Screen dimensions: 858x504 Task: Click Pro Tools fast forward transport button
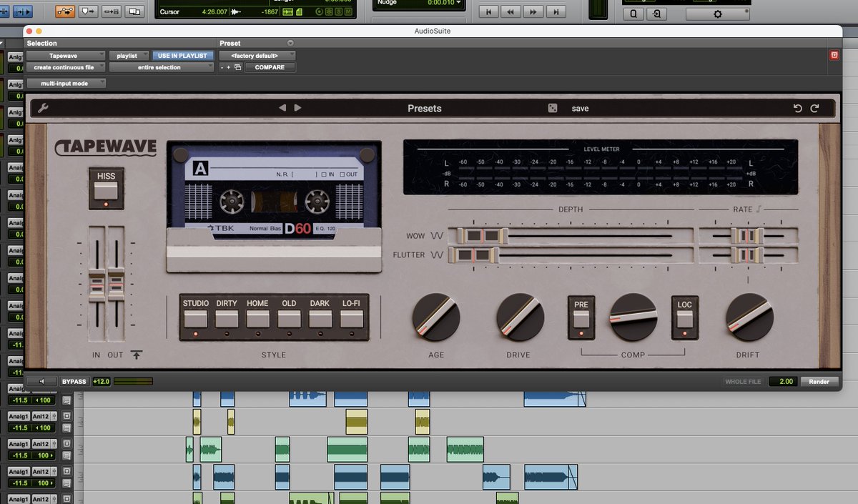point(533,11)
